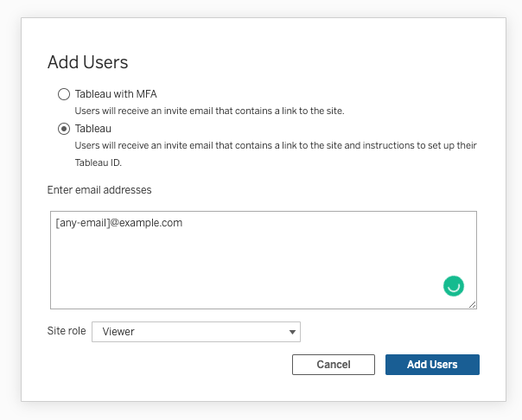The image size is (522, 420).
Task: Click the [any-email]@example.com text
Action: click(119, 223)
